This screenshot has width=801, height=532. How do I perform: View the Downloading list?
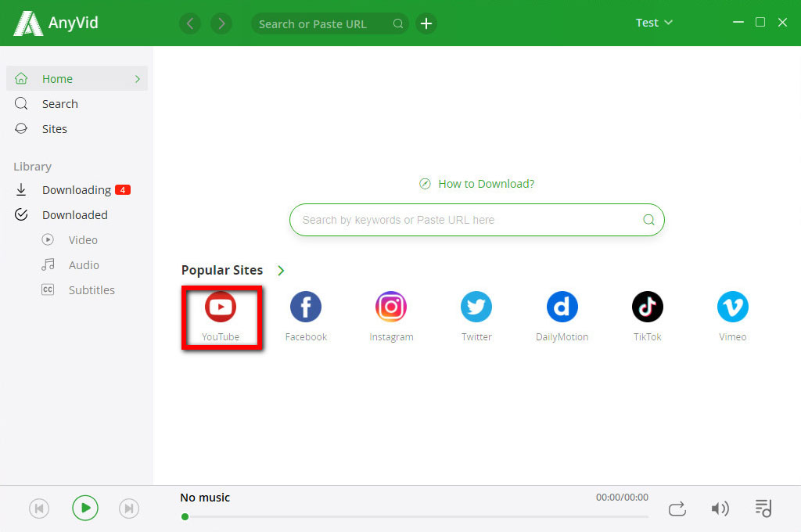pos(77,189)
